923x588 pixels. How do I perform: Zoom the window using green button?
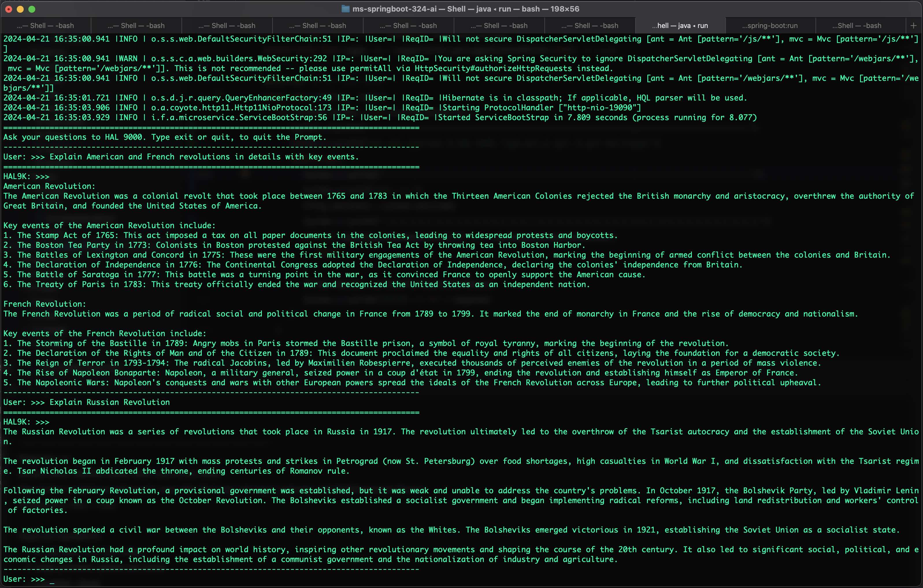[32, 9]
